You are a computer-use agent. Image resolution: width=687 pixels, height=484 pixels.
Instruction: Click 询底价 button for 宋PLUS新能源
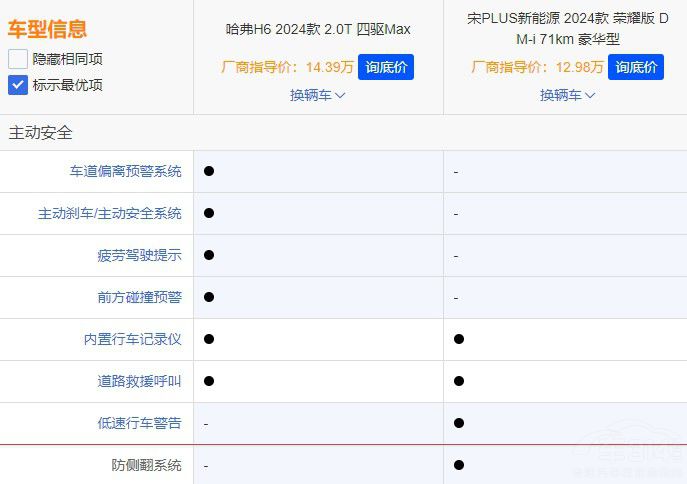point(635,67)
